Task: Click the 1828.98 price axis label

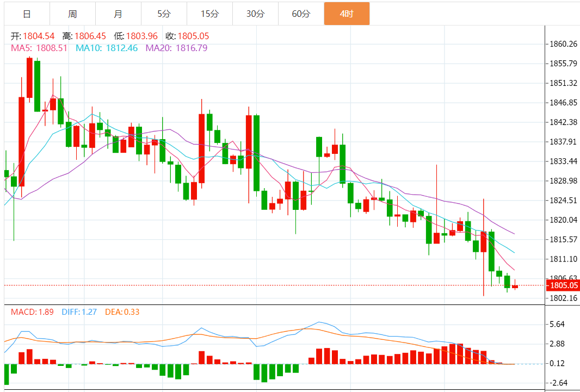Action: pos(563,181)
